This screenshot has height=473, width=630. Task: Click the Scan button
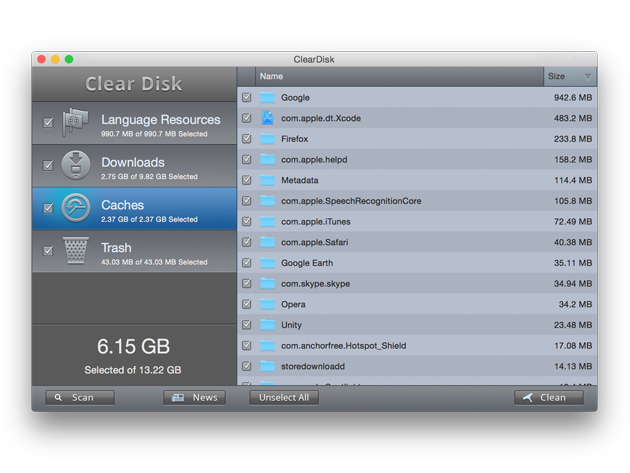80,397
